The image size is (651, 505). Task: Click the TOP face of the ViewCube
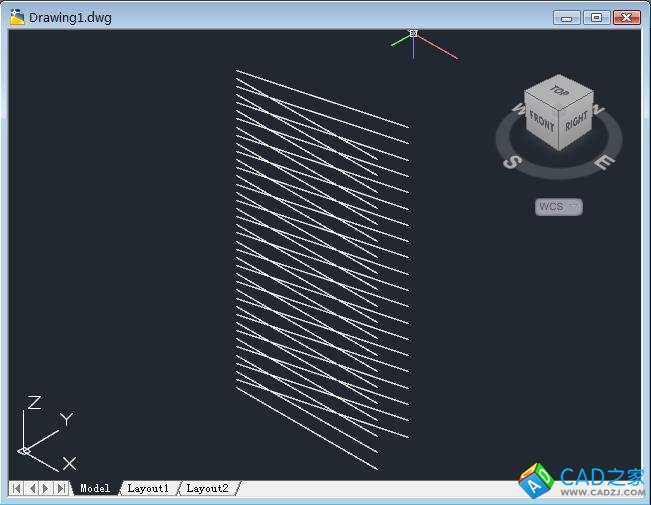(559, 93)
